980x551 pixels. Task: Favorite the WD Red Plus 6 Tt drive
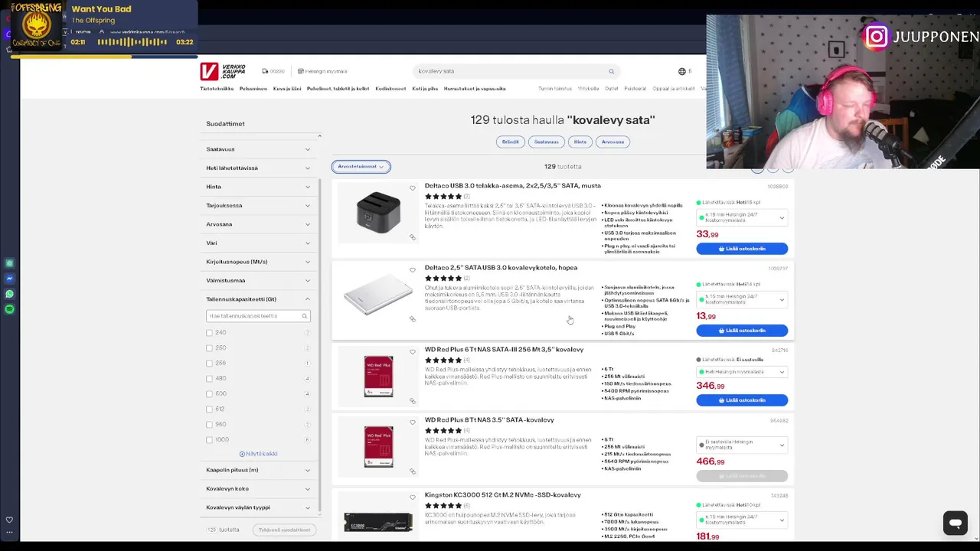413,352
